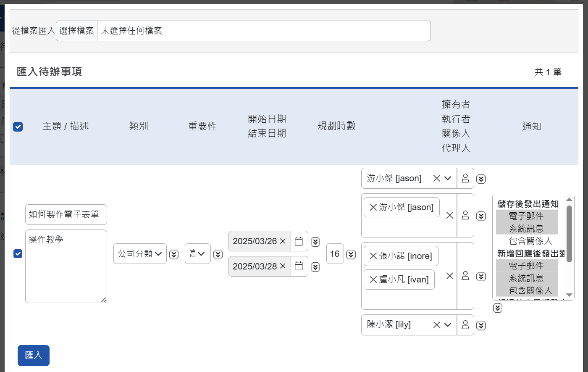The image size is (588, 372).
Task: Apply category to all rows double-chevron icon
Action: [174, 254]
